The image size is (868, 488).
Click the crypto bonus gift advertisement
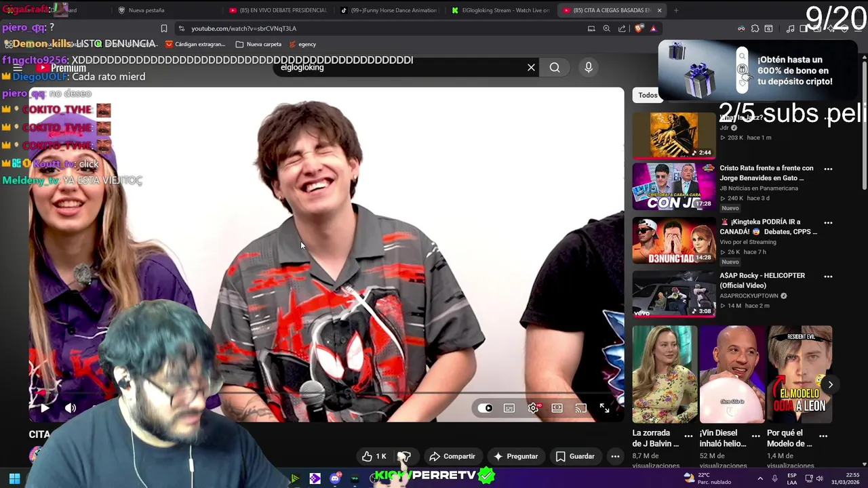758,70
